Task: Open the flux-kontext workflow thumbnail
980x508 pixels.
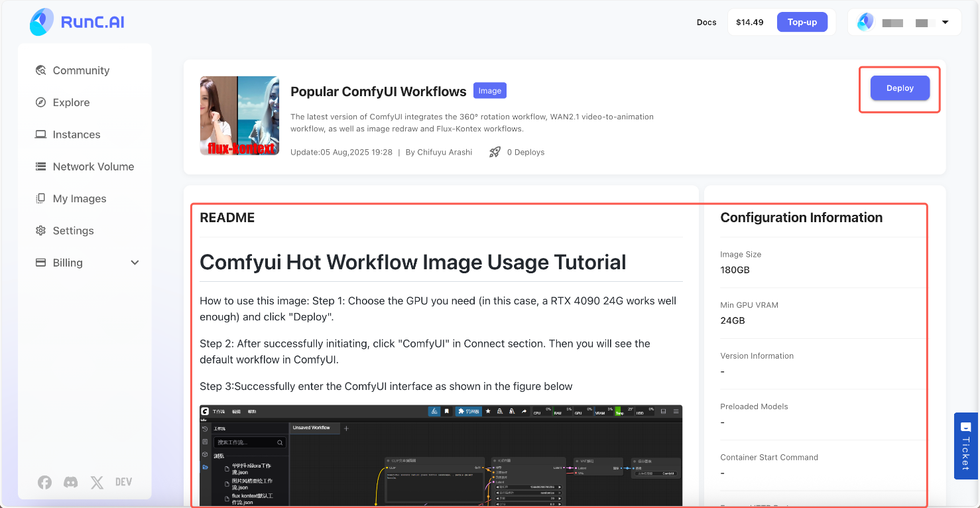Action: (x=239, y=115)
